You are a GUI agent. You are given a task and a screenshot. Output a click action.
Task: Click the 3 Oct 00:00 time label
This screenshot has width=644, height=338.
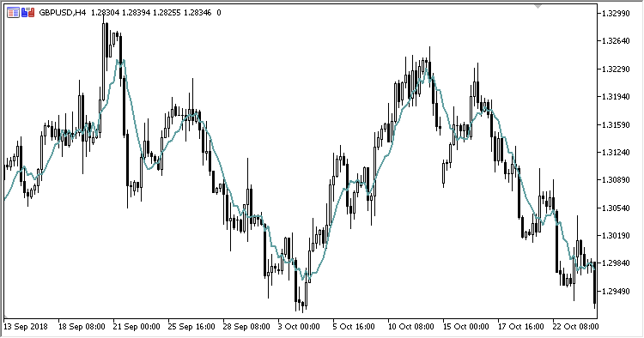tap(300, 327)
